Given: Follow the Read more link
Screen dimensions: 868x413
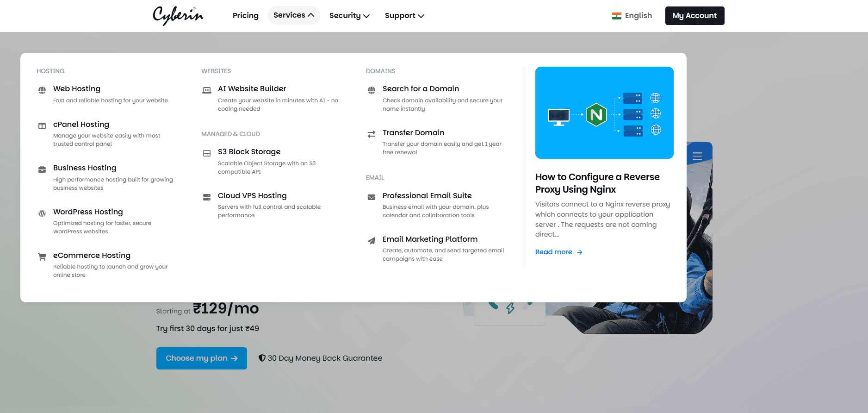Looking at the screenshot, I should [x=559, y=252].
